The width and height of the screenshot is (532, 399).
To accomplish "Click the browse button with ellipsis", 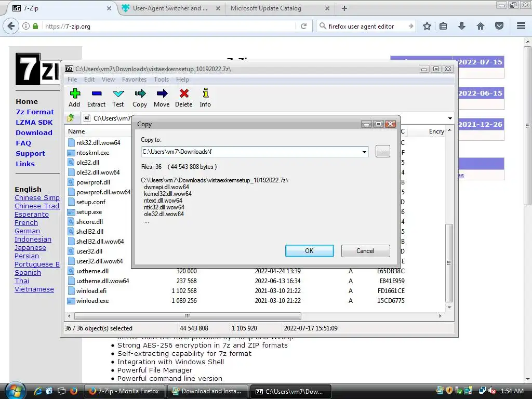I will coord(383,152).
